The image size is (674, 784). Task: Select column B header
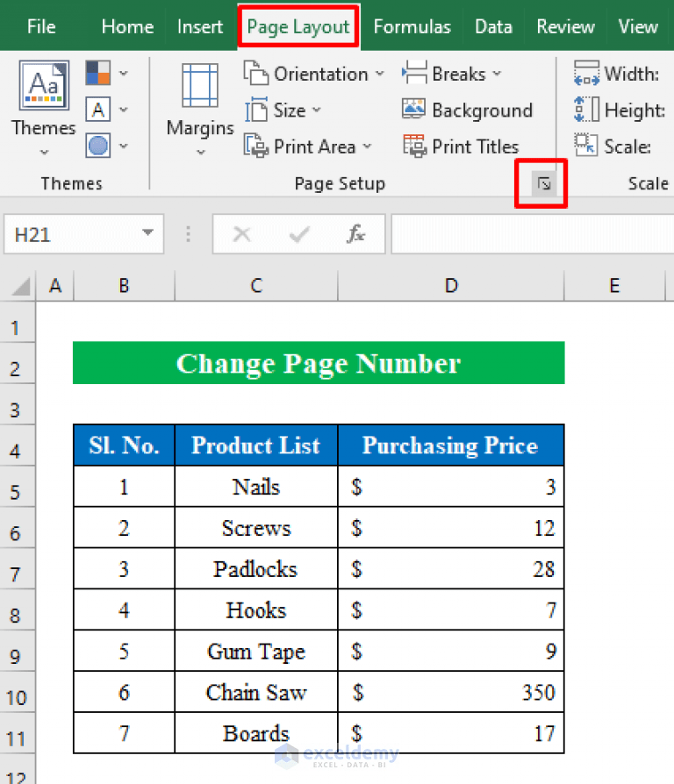click(124, 286)
